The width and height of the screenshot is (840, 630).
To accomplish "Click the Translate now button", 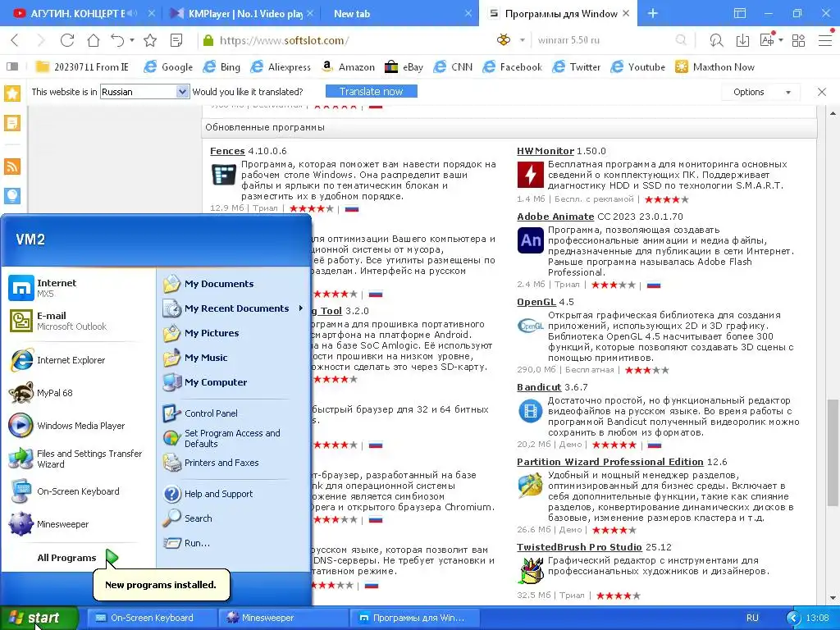I will pyautogui.click(x=372, y=92).
